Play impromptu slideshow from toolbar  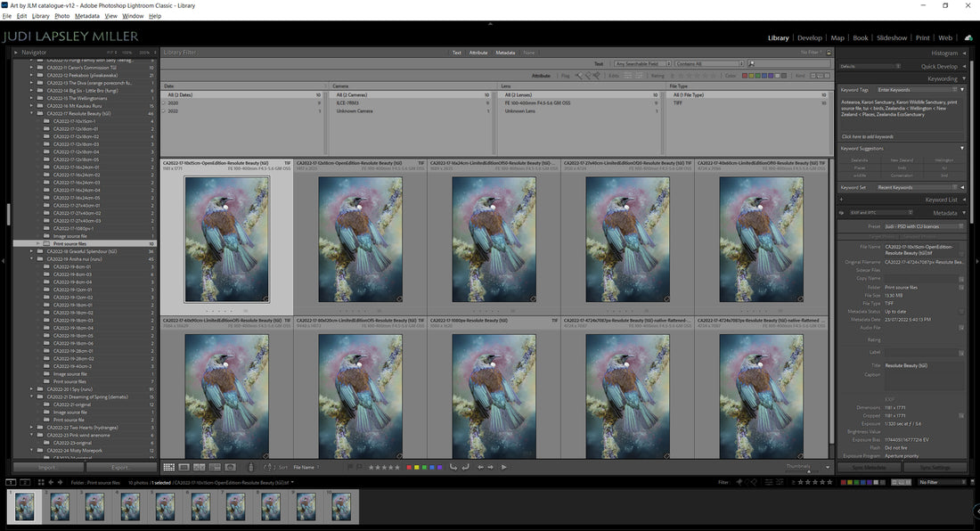[x=504, y=467]
